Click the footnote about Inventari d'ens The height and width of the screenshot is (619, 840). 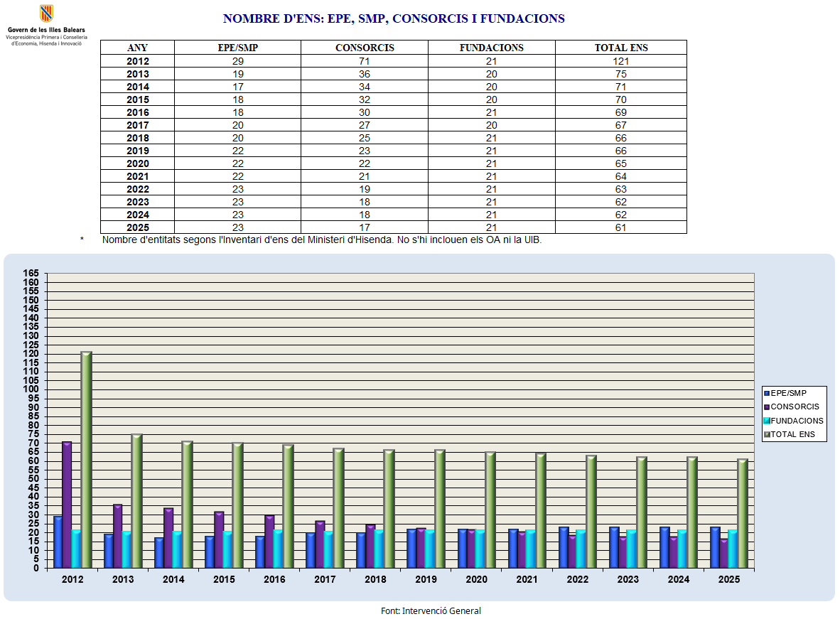[321, 240]
